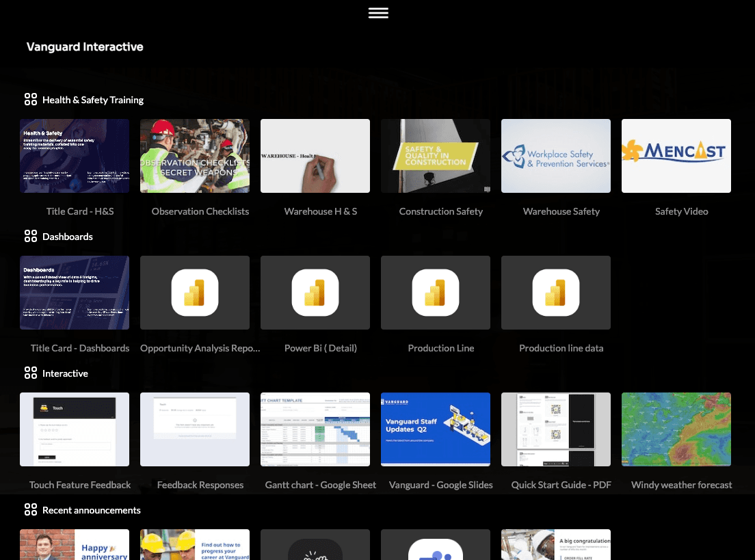
Task: Open the Quick Start Guide PDF thumbnail
Action: pyautogui.click(x=556, y=429)
